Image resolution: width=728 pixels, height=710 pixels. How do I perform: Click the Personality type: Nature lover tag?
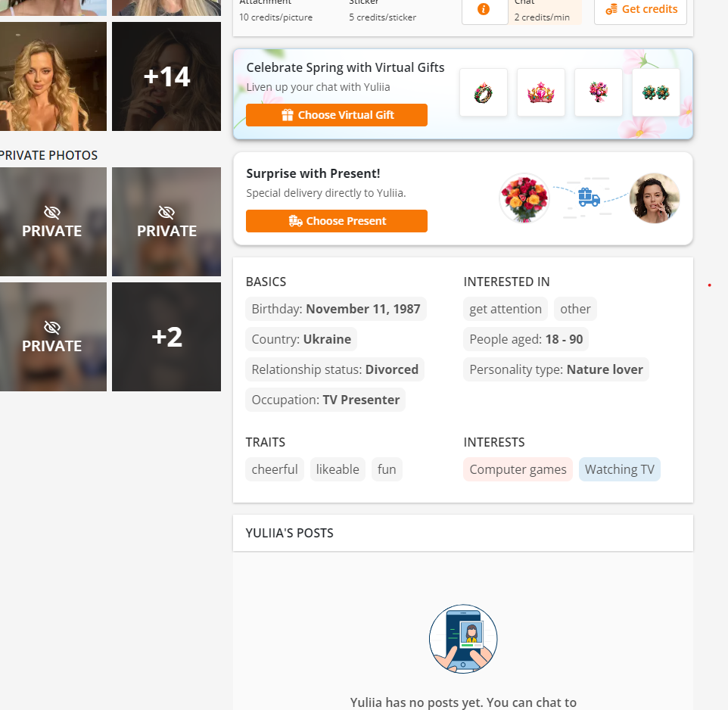coord(556,369)
